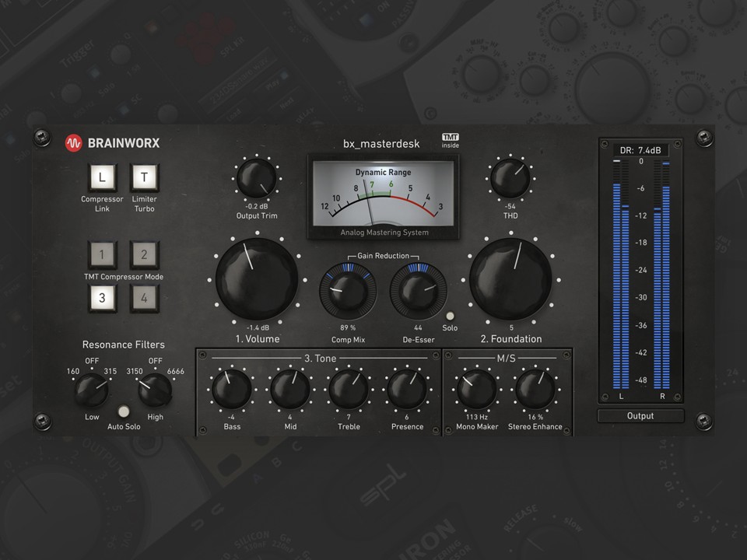Click the Brainworx logo
The image size is (747, 560).
[x=112, y=143]
